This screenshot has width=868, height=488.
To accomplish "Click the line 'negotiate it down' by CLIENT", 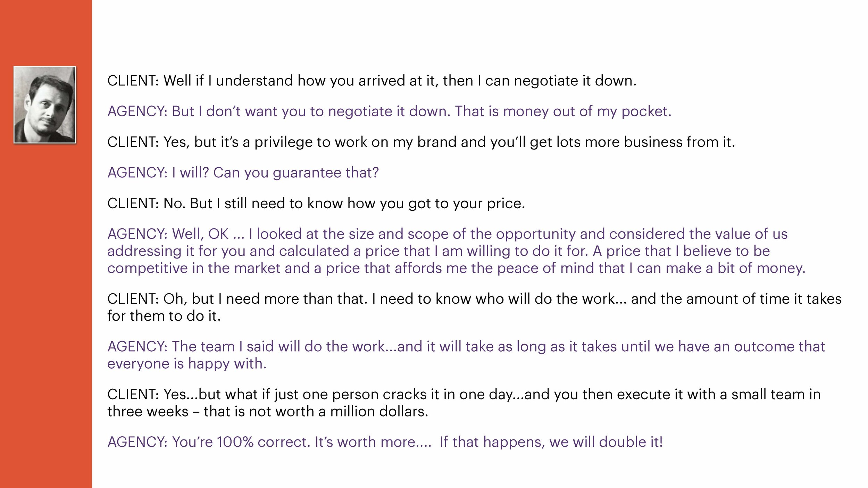I will [x=372, y=81].
